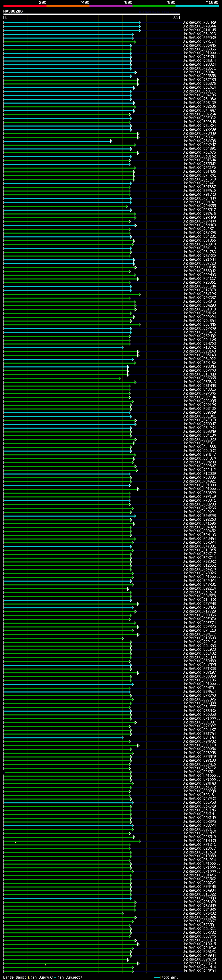Select the UniRef100_C5E0E4 label
Screen dimensions: 222x980
(x=199, y=88)
